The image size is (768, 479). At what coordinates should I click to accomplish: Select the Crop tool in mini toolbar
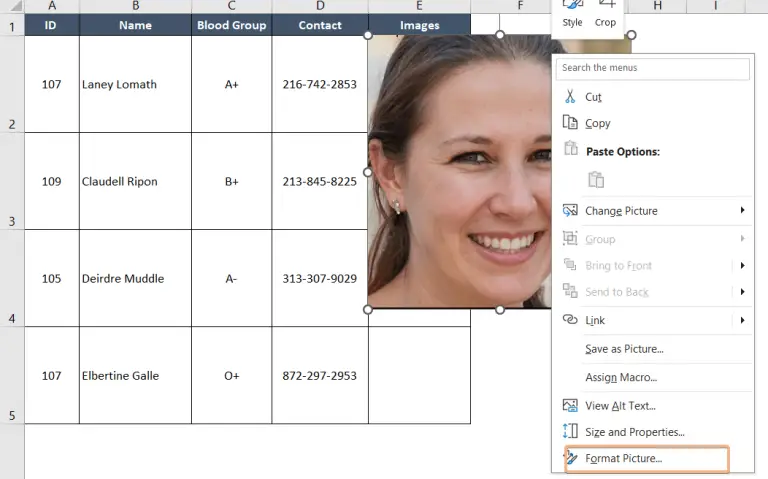pyautogui.click(x=605, y=14)
